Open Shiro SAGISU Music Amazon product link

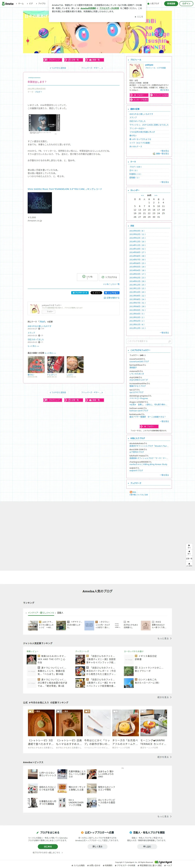coord(65,189)
